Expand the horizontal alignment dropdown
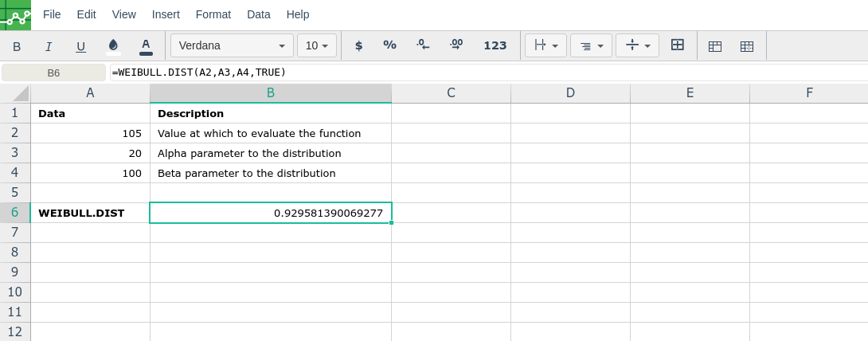The width and height of the screenshot is (868, 341). tap(591, 45)
